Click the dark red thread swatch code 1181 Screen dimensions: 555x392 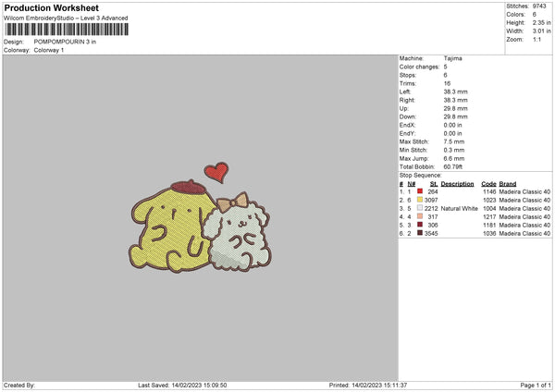pos(420,225)
